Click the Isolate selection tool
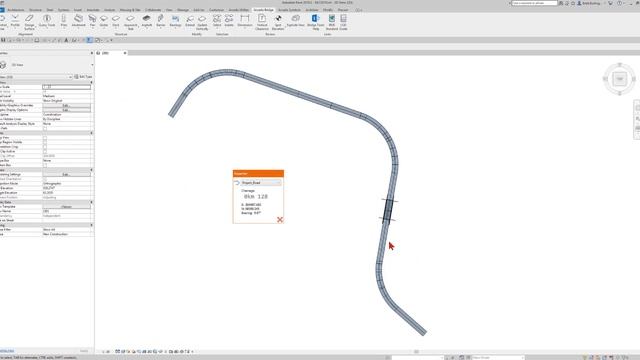Screen dimensions: 640x360 click(229, 21)
